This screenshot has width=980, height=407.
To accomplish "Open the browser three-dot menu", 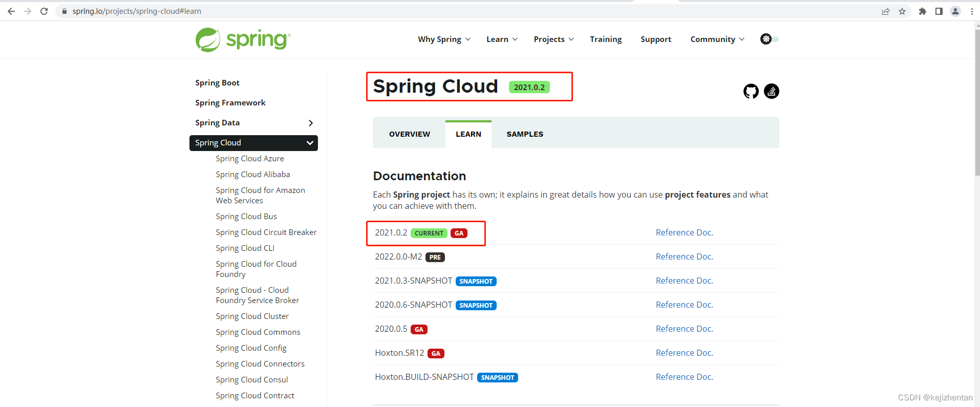I will [972, 11].
